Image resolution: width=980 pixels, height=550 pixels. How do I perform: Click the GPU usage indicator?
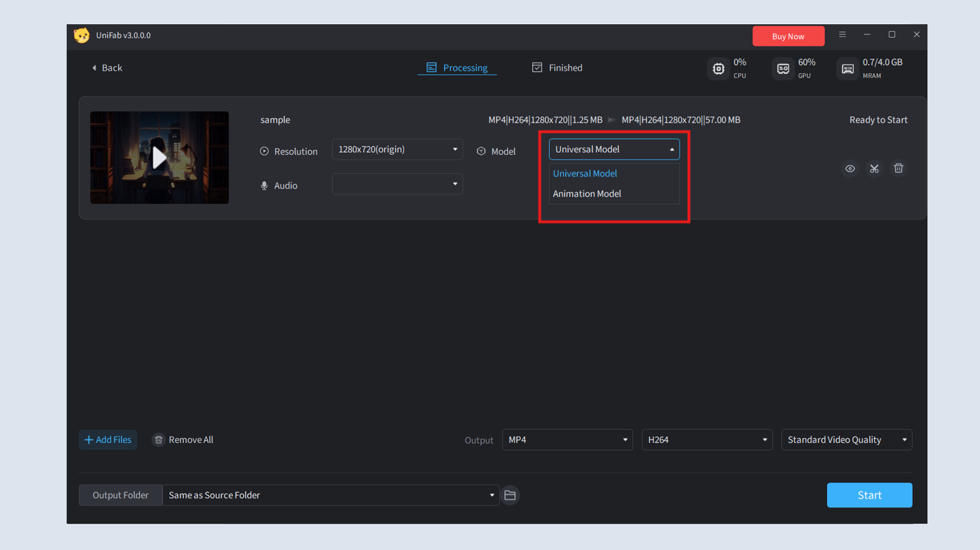783,68
